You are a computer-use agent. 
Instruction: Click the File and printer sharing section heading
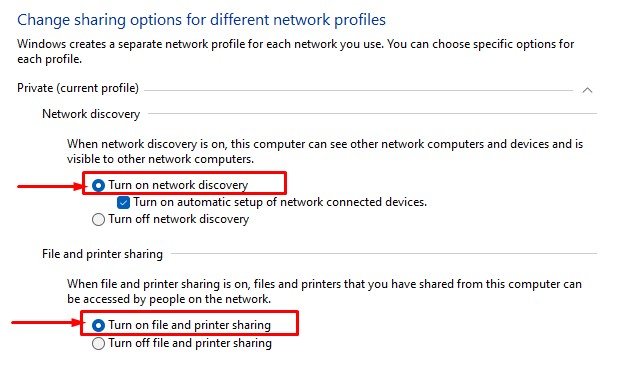click(x=102, y=254)
